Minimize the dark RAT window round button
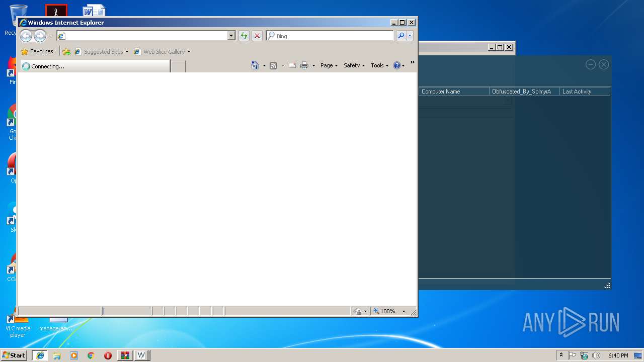The width and height of the screenshot is (644, 362). click(591, 64)
